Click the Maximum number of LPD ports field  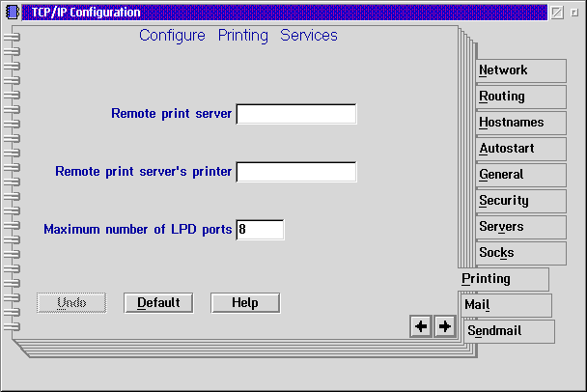(260, 230)
